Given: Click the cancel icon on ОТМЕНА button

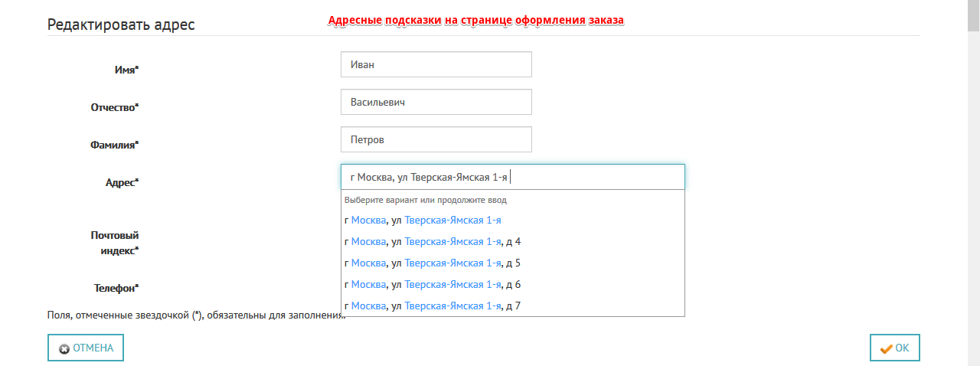Looking at the screenshot, I should 64,348.
